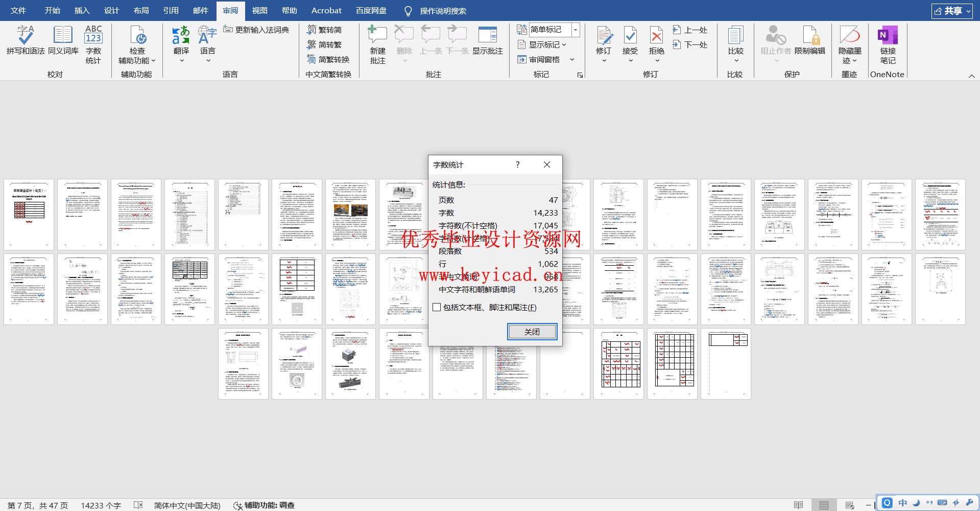Expand the 修订 dropdown arrow

point(604,61)
